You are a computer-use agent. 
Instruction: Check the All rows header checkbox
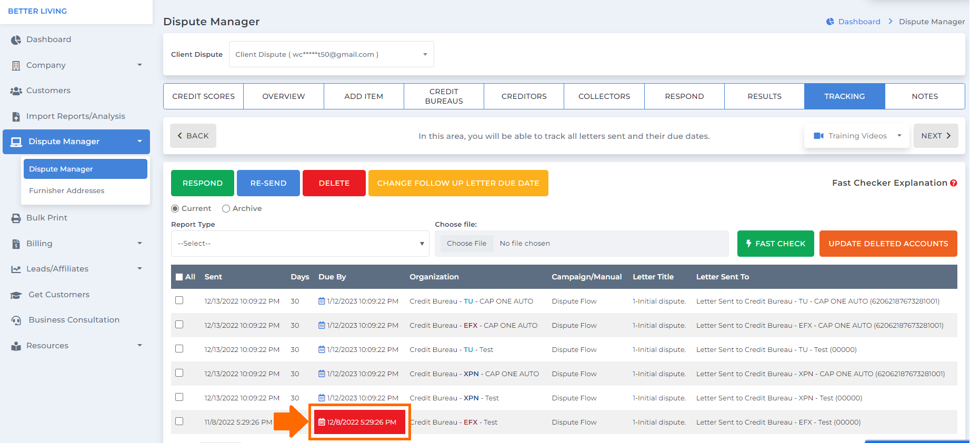point(179,277)
